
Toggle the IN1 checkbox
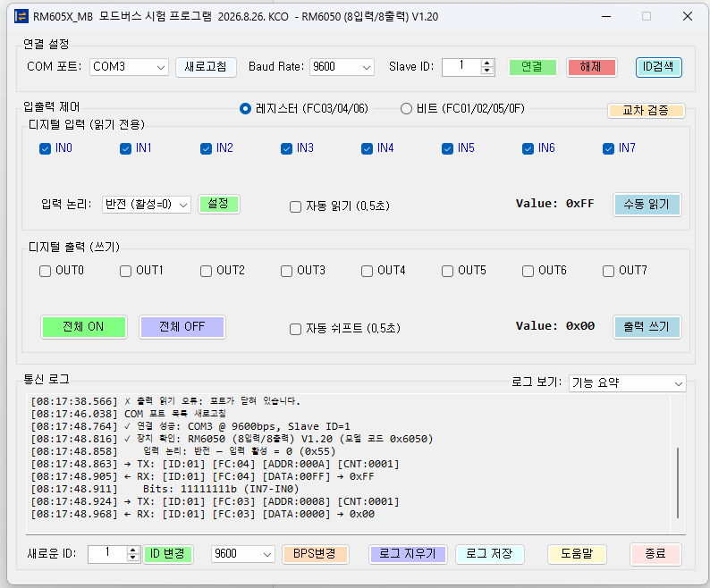tap(125, 148)
